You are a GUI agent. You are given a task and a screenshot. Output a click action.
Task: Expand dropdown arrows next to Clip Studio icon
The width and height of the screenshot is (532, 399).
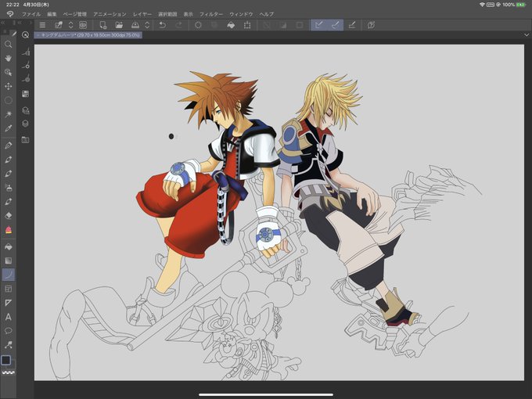point(71,25)
